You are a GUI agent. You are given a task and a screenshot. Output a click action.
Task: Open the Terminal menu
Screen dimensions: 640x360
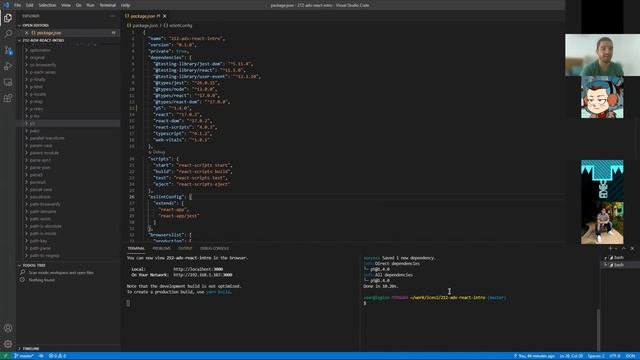(108, 5)
